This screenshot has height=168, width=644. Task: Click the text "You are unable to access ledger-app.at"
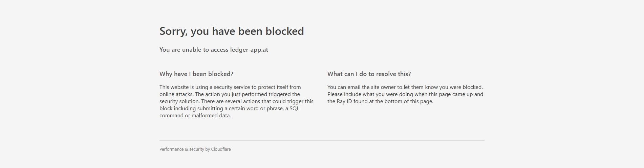click(x=214, y=50)
